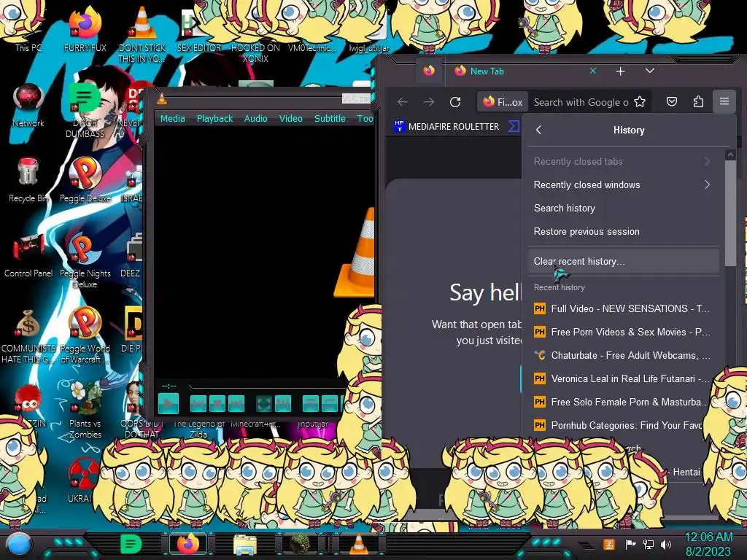Focus the Search with Google address field
The width and height of the screenshot is (747, 560).
point(581,102)
